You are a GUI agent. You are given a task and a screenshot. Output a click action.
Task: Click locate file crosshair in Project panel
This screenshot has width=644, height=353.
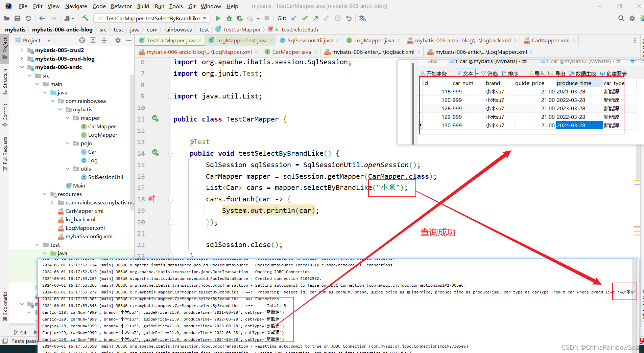pyautogui.click(x=82, y=41)
